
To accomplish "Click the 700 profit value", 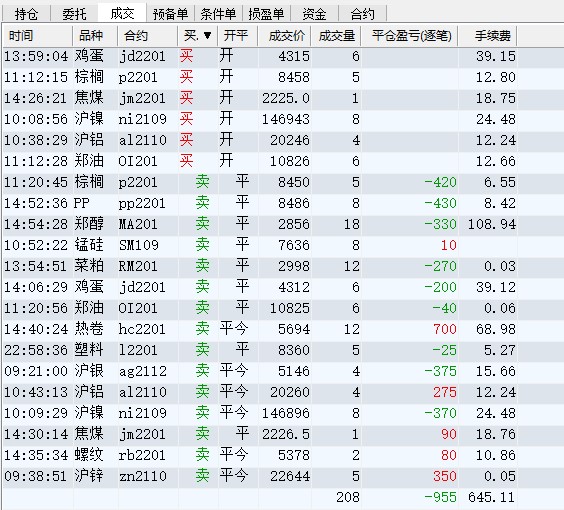I will 445,329.
